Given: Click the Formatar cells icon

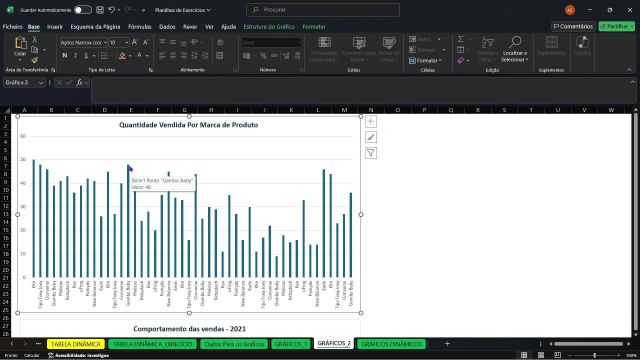Looking at the screenshot, I should [412, 60].
